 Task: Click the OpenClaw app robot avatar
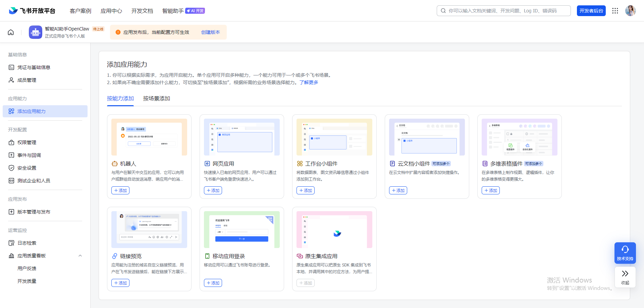tap(36, 32)
